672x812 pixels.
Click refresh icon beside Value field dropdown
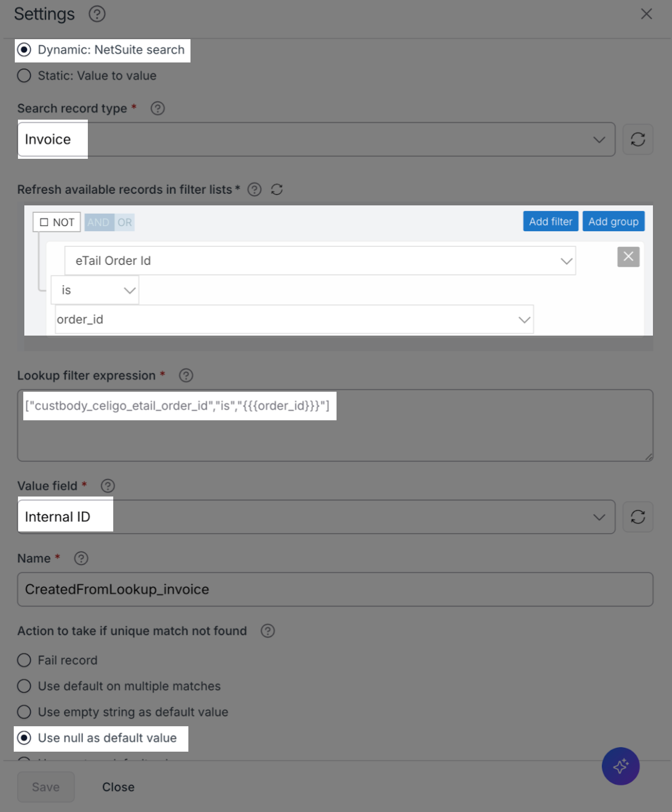tap(638, 517)
